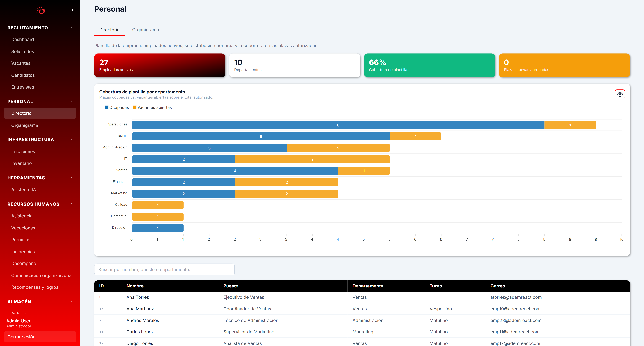Switch to the Organigrama tab

(x=146, y=30)
